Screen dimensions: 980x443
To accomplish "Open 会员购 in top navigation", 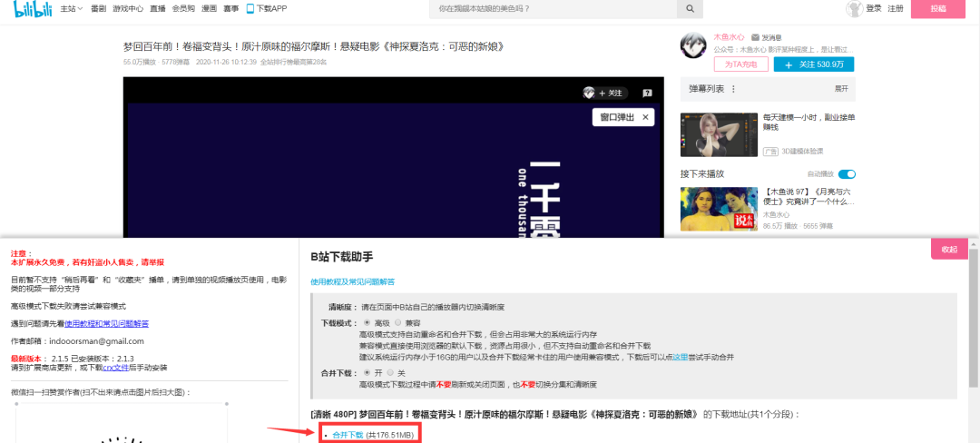I will [183, 9].
